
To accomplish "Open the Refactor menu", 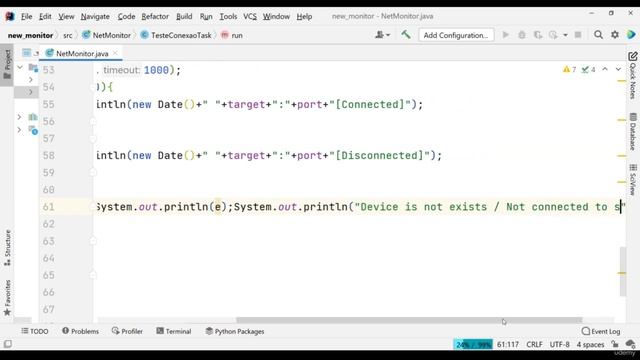I will [x=155, y=16].
